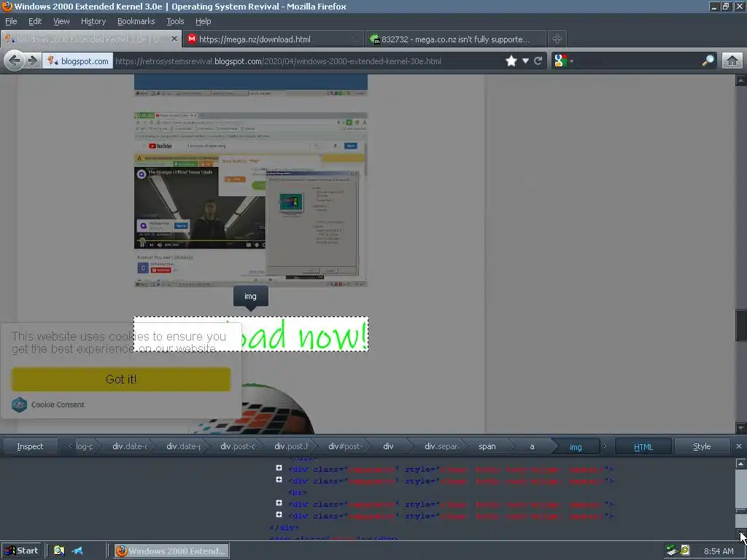Open the History menu
Screen dimensions: 747x560
pos(93,21)
